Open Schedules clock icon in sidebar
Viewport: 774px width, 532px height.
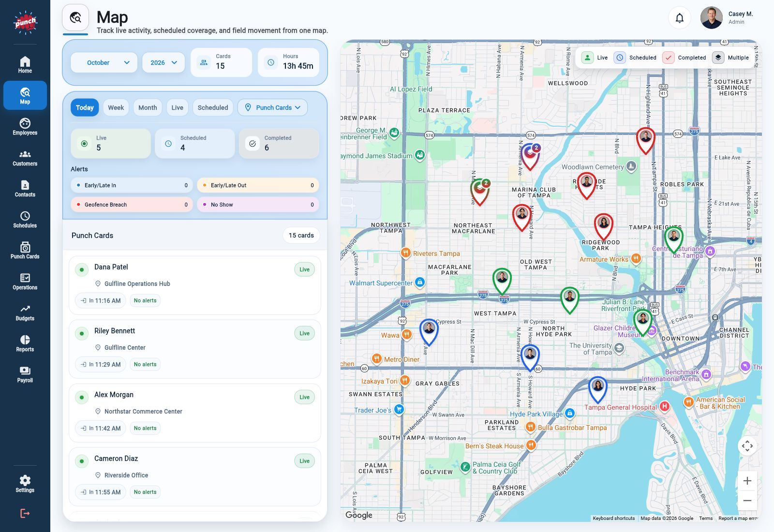[25, 219]
